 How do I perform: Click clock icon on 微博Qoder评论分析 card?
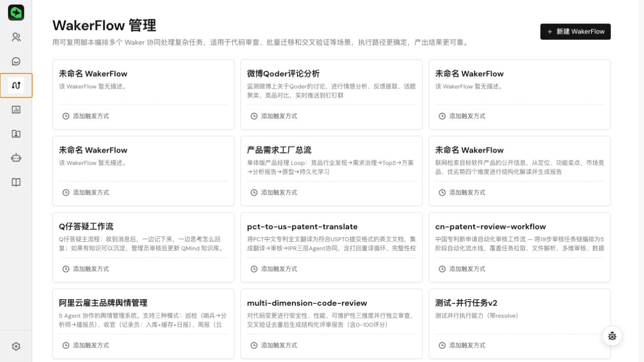click(x=254, y=116)
